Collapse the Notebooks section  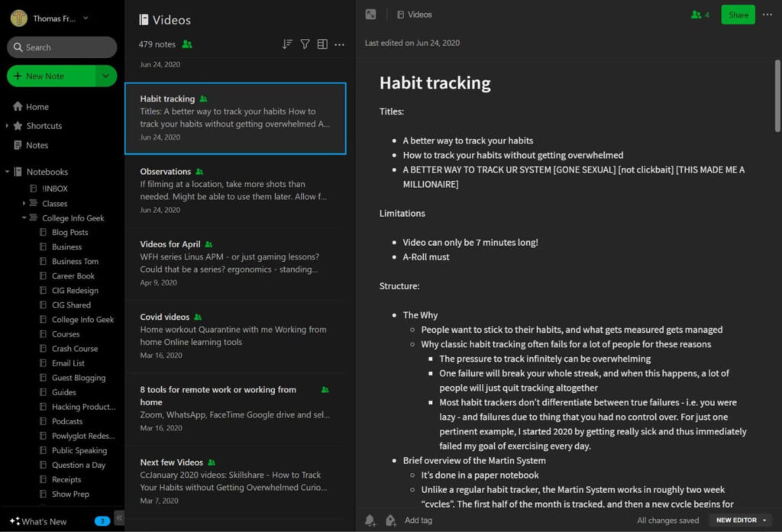click(x=8, y=172)
